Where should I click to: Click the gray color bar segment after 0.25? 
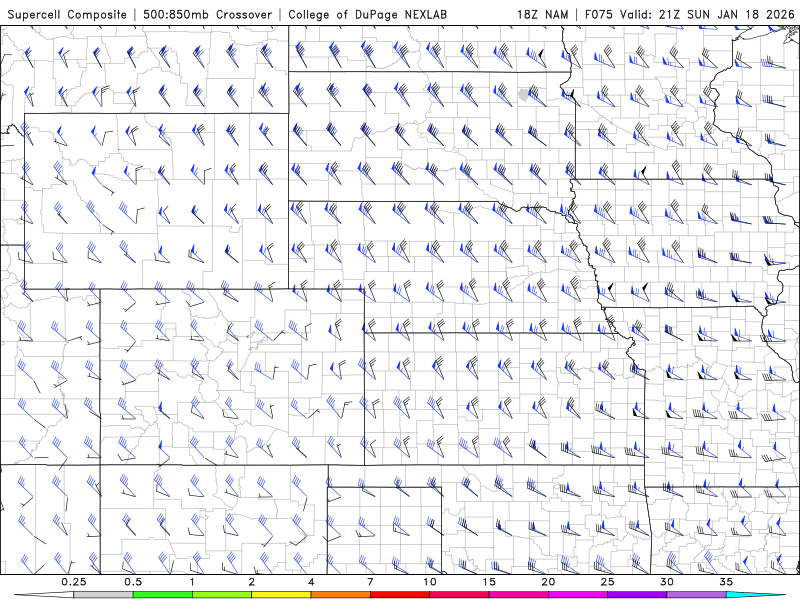click(x=103, y=595)
